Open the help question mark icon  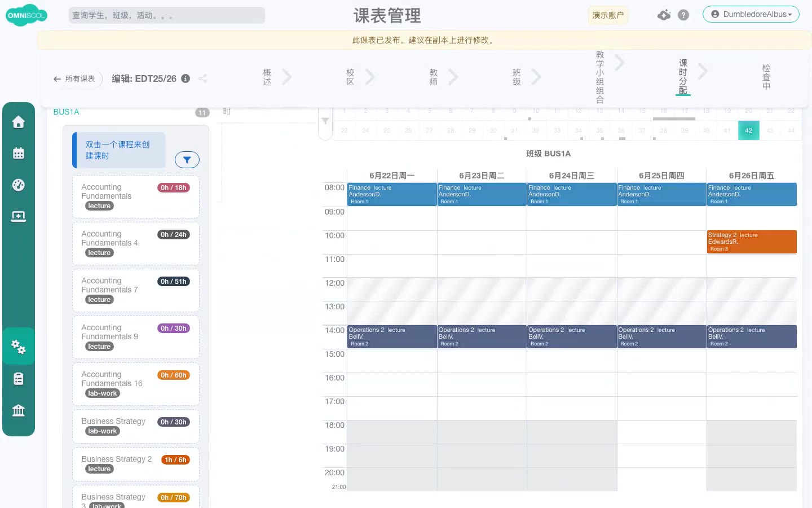[x=683, y=15]
